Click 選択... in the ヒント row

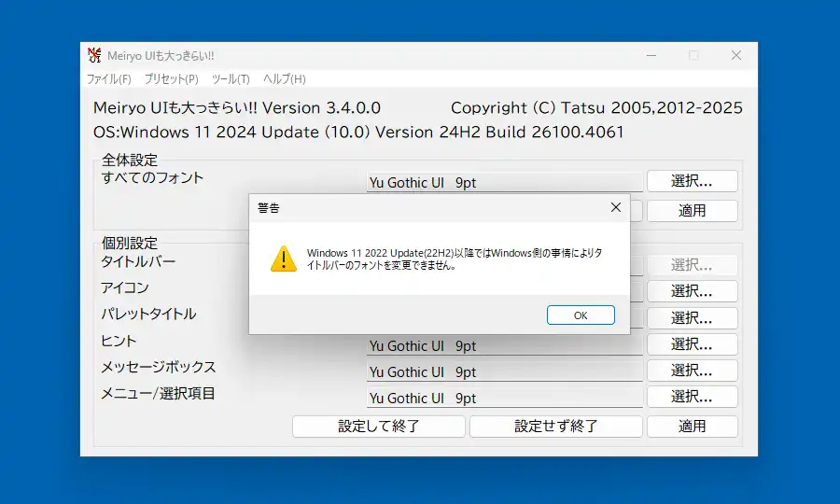pyautogui.click(x=693, y=344)
